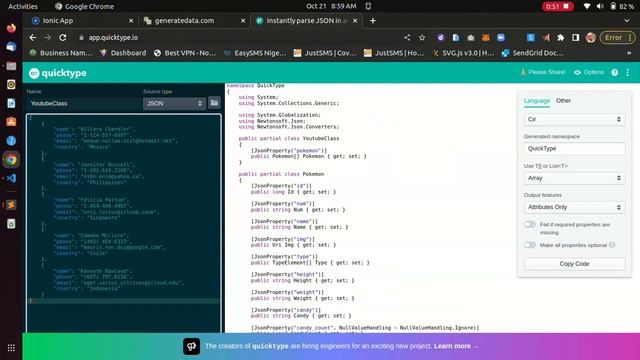Show Applications grid in dock
The width and height of the screenshot is (640, 360).
point(11,348)
